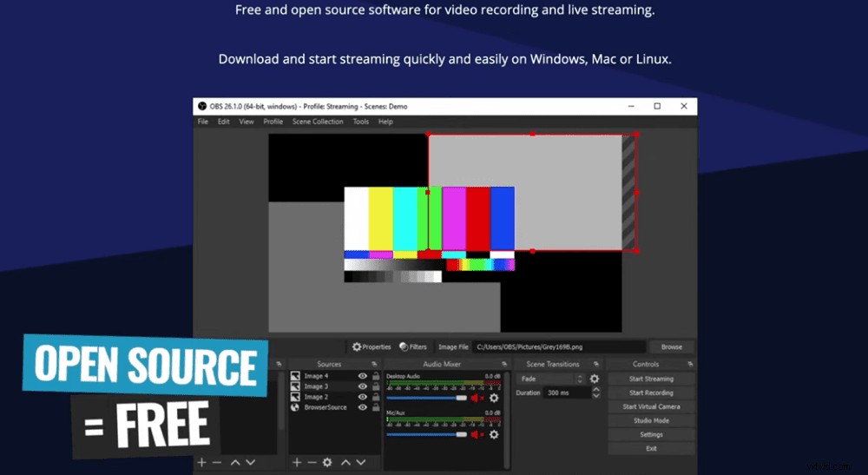Open the Profile menu
The width and height of the screenshot is (868, 475).
tap(273, 122)
